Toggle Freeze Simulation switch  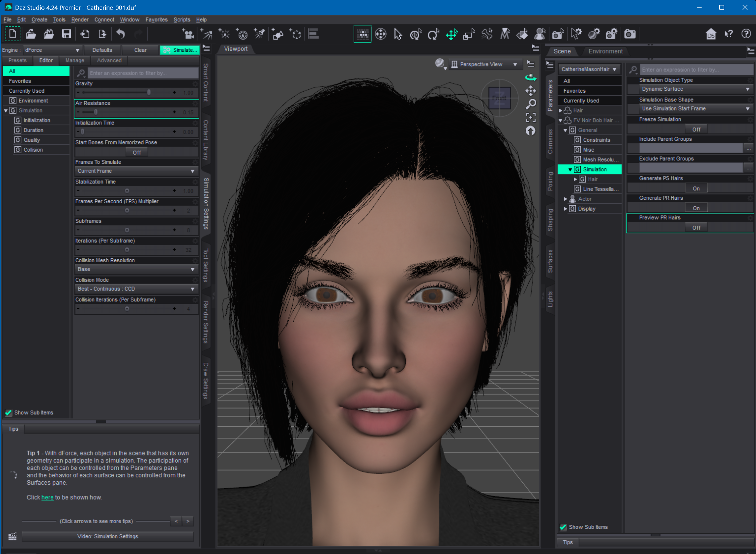[696, 129]
